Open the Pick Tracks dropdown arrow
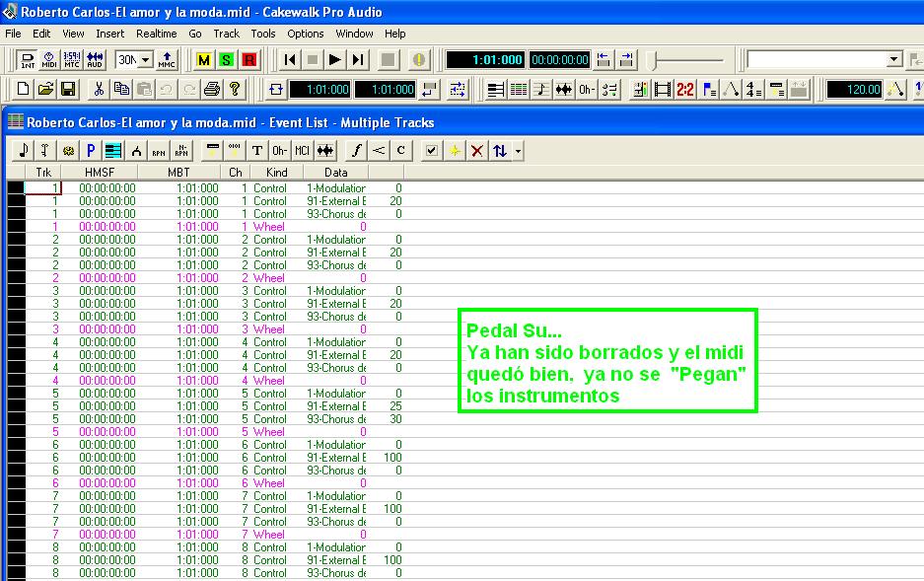This screenshot has width=924, height=581. (x=518, y=151)
